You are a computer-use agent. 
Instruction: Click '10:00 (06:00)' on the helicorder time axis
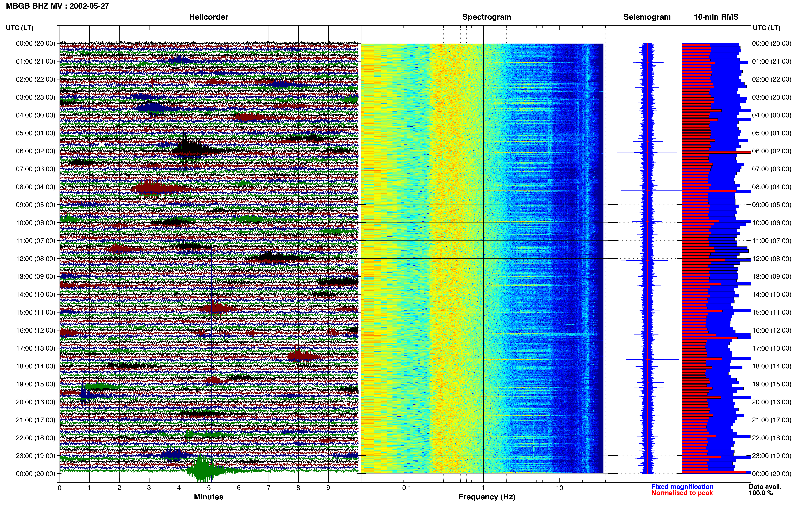36,222
